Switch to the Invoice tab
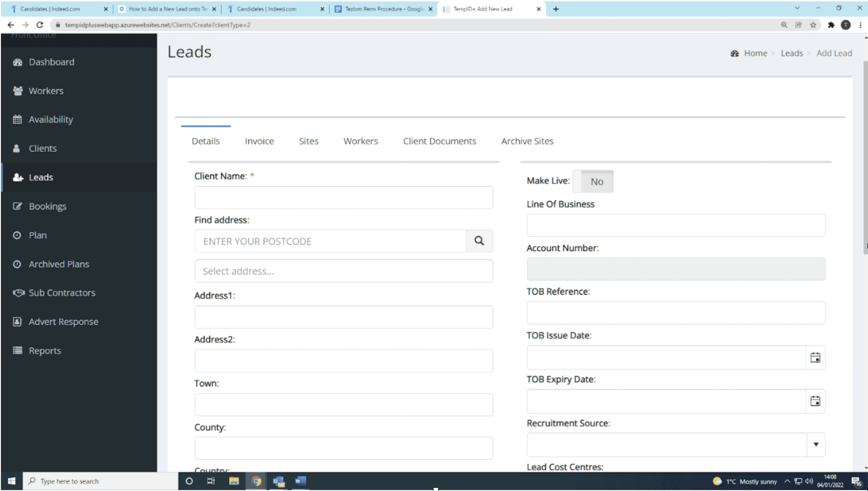868x491 pixels. (259, 141)
